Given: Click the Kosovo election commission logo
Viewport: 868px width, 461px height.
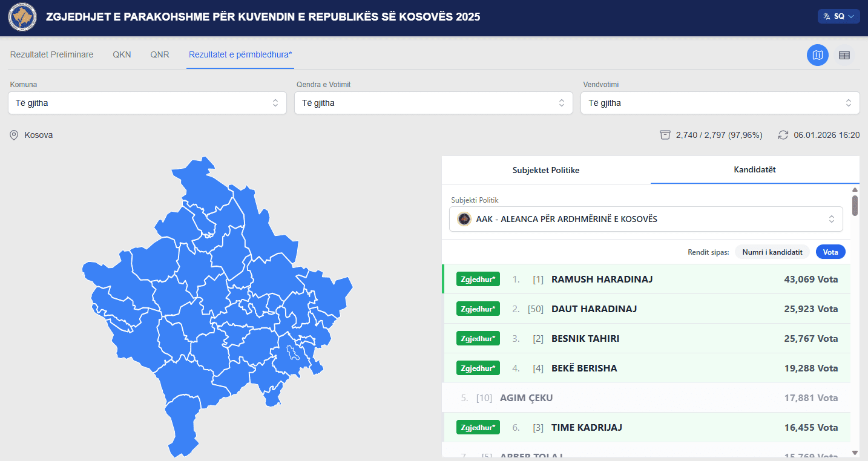Looking at the screenshot, I should click(x=22, y=17).
